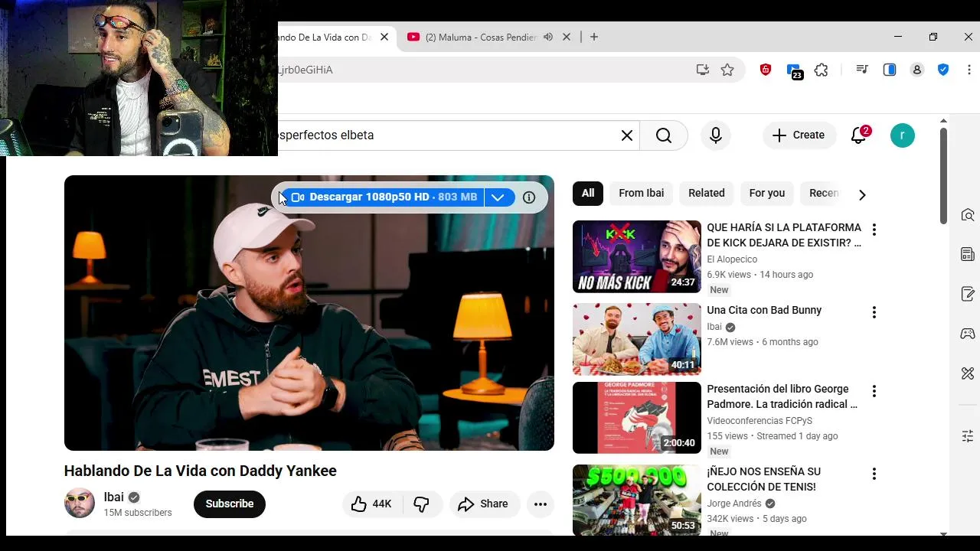Select the From Ibai filter chip

(x=642, y=194)
